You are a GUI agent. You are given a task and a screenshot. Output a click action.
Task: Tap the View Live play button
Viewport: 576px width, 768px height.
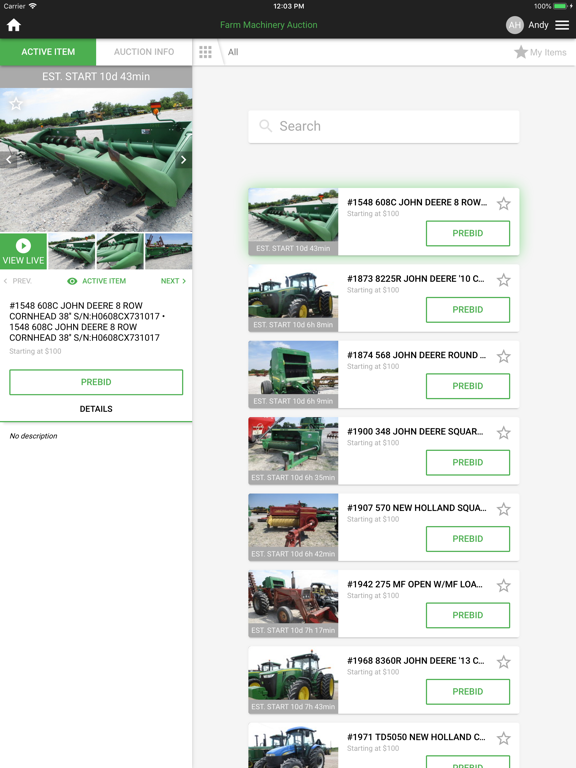[x=23, y=251]
